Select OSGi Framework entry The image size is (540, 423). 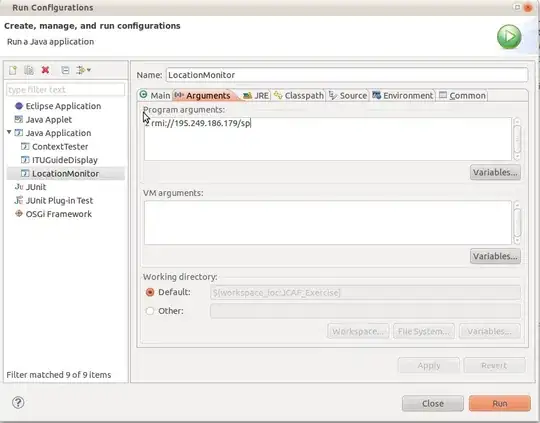(x=59, y=214)
